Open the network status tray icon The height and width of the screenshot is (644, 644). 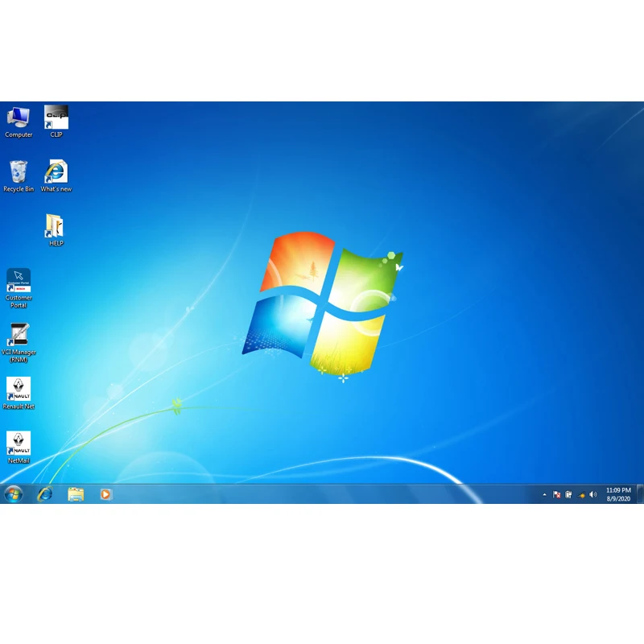(x=580, y=494)
